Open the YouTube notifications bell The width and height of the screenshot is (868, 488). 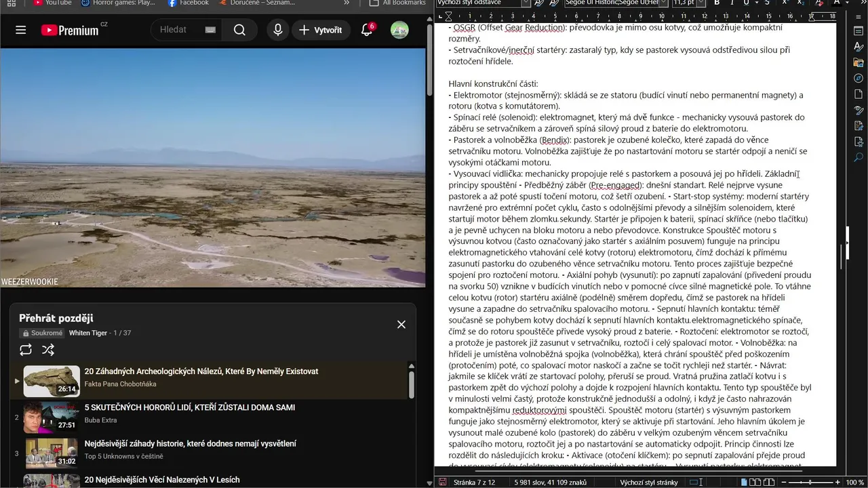click(367, 30)
